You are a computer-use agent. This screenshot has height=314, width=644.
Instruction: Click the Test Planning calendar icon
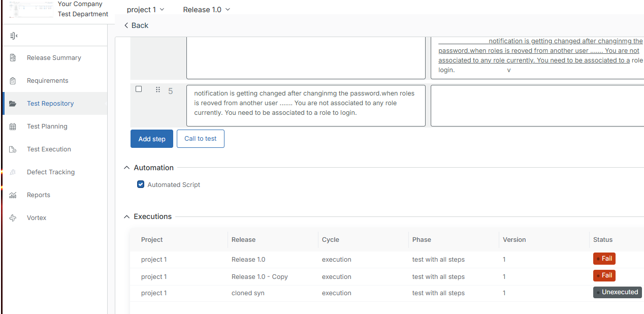point(13,127)
